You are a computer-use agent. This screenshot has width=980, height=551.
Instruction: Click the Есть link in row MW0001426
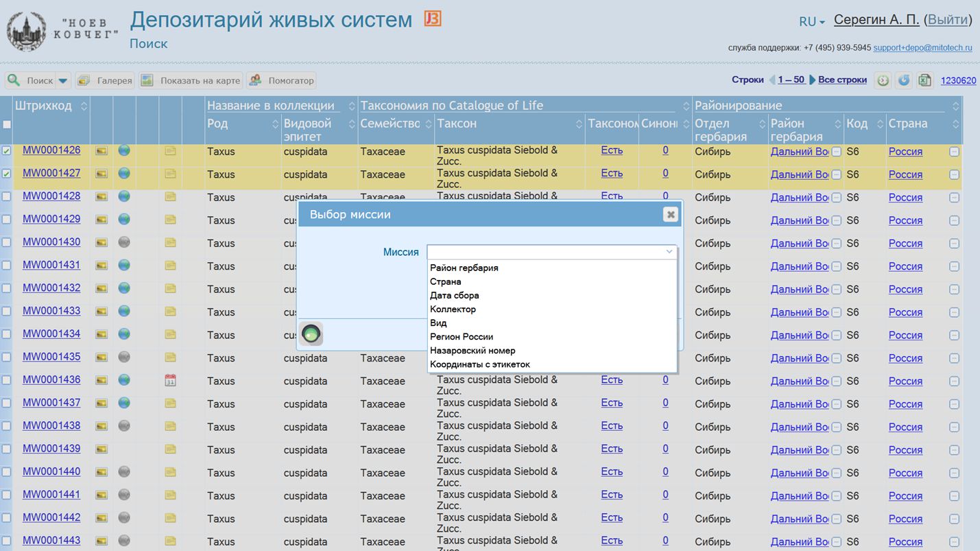click(612, 150)
